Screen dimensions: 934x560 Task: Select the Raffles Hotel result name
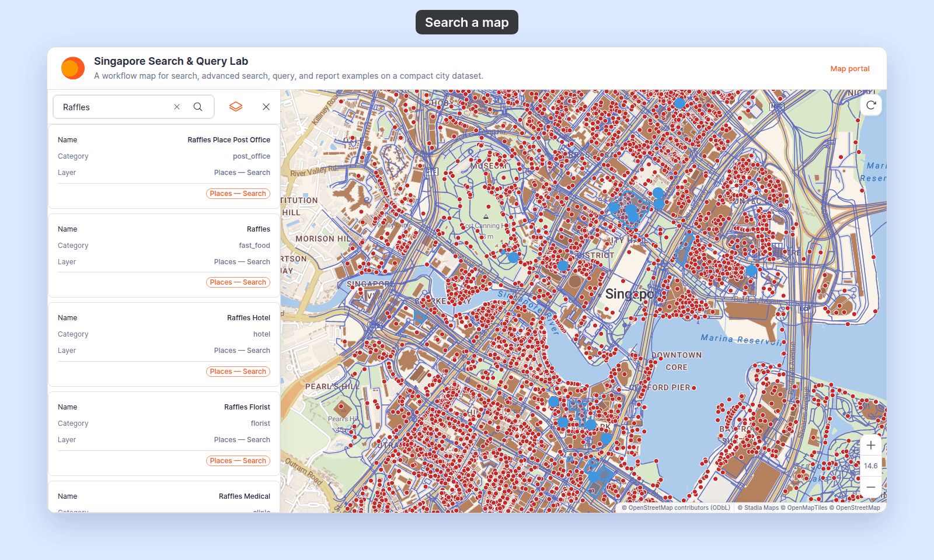[x=249, y=318]
